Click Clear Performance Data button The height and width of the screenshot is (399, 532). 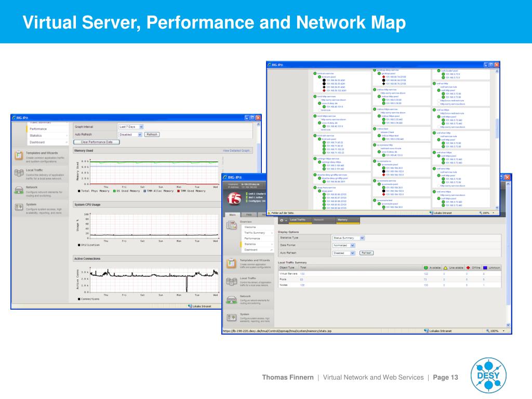coord(96,142)
